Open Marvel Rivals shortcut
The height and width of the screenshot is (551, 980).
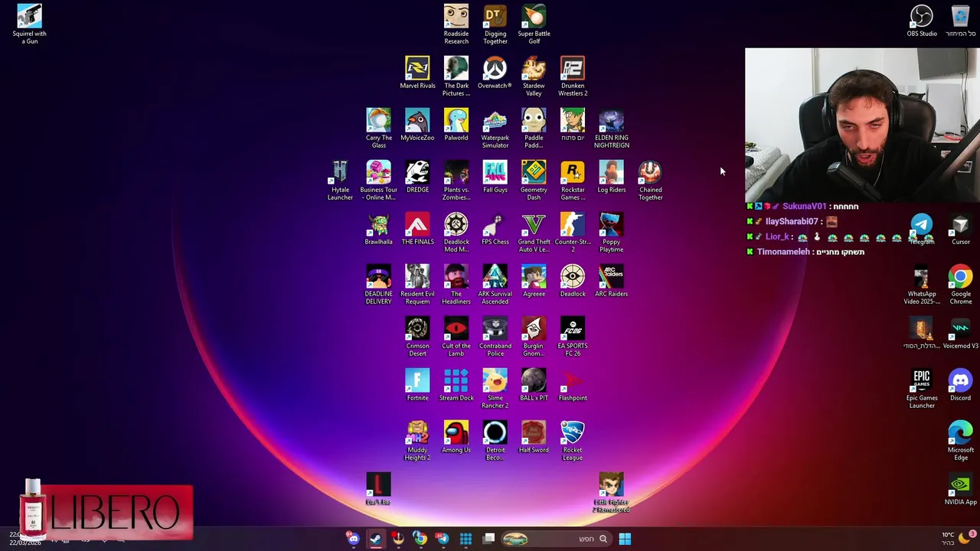417,73
